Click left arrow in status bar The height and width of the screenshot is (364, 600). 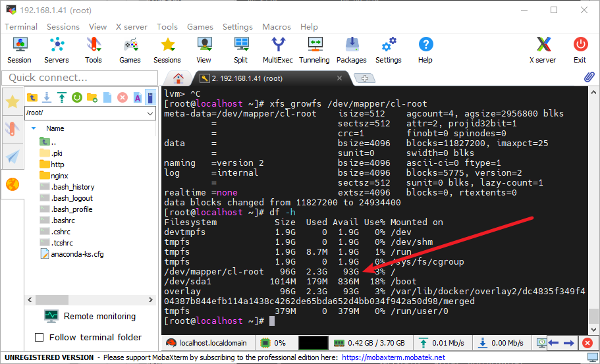click(553, 343)
